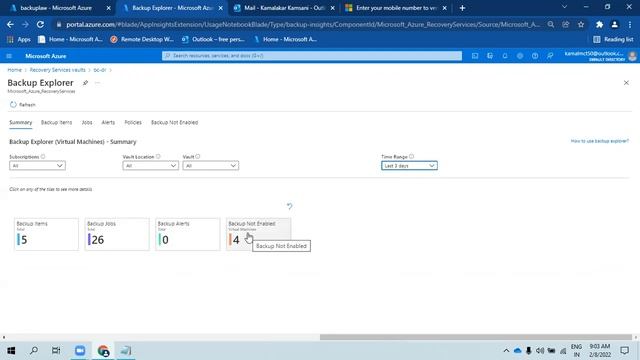Click the zoom magnifier in address bar
The width and height of the screenshot is (640, 360).
pyautogui.click(x=551, y=24)
